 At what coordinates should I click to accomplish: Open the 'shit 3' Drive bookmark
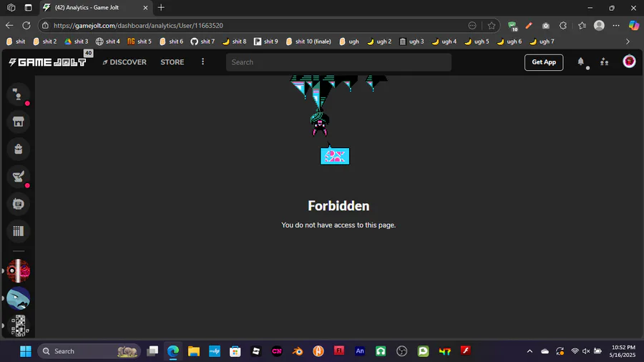[76, 41]
